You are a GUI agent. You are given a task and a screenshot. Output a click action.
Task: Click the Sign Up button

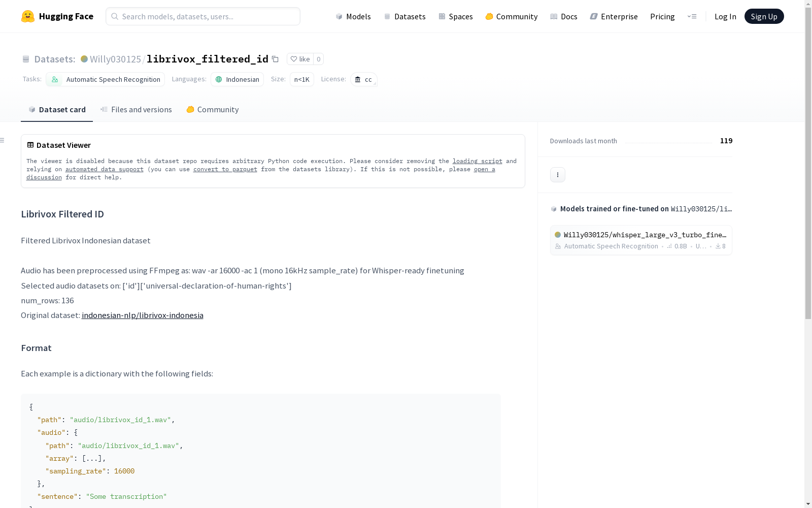764,16
